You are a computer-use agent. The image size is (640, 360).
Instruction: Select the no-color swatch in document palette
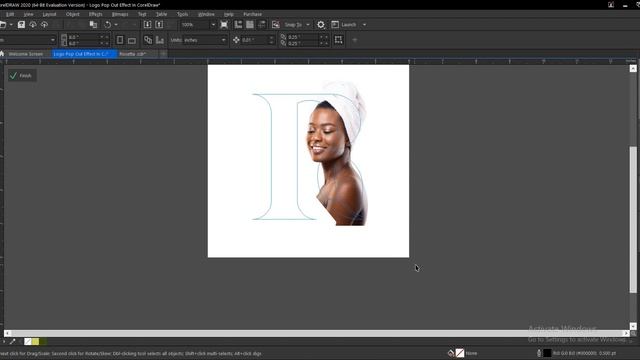(x=28, y=342)
